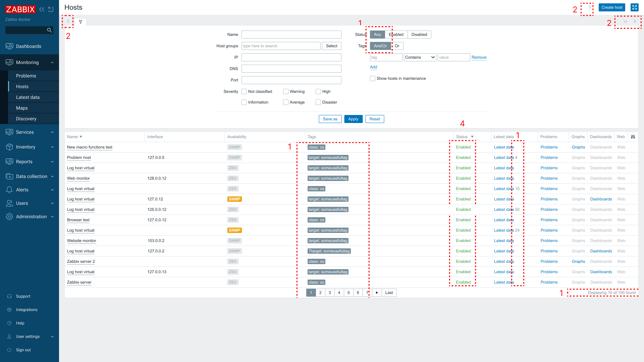This screenshot has width=644, height=362.
Task: Open the Dashboards sidebar icon item
Action: click(x=9, y=46)
